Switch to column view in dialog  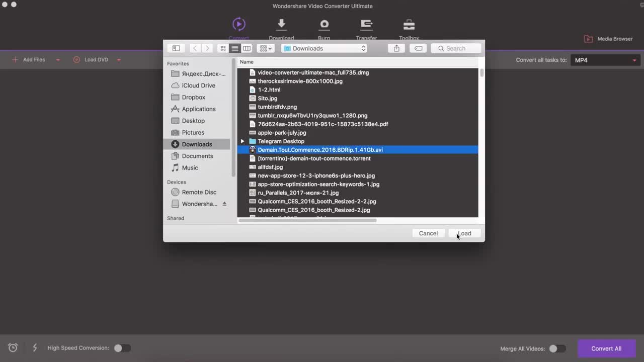247,48
